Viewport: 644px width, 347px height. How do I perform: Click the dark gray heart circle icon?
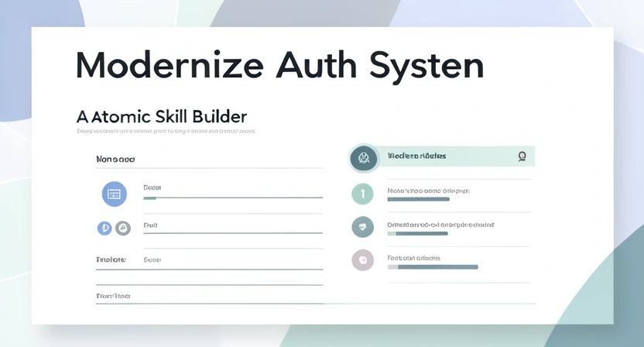(x=362, y=227)
